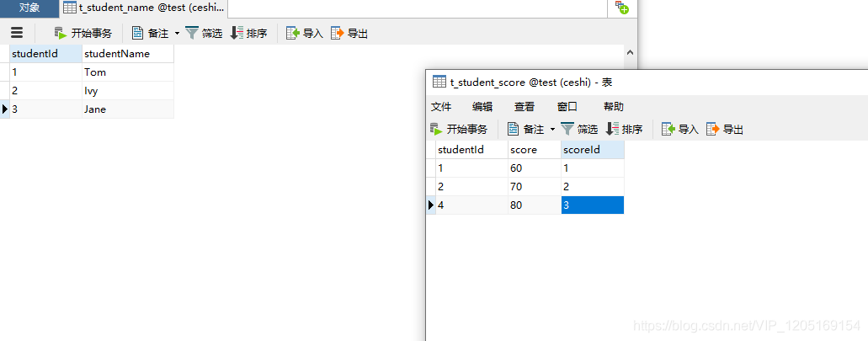Select the Jane cell
Viewport: 868px width, 341px height.
(128, 109)
